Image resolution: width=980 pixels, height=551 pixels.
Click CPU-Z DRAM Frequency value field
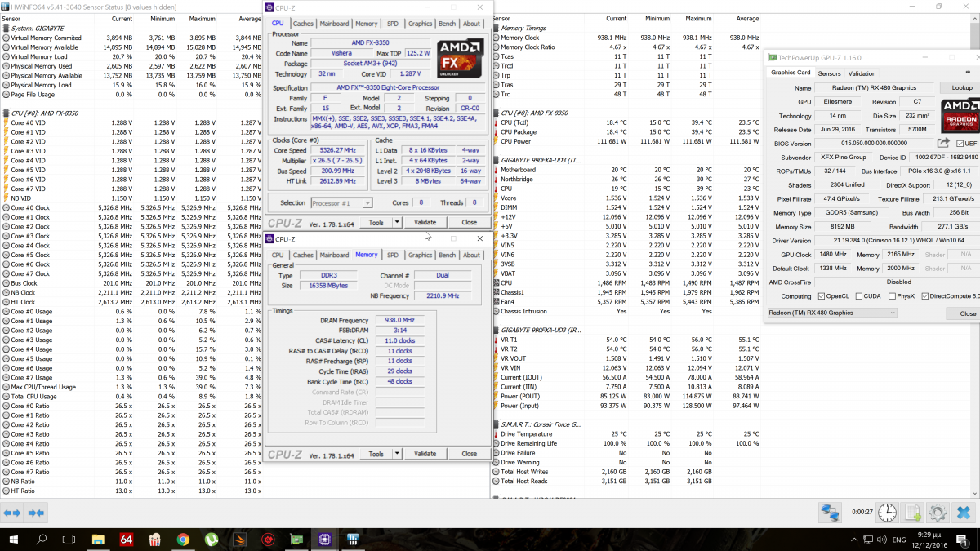coord(399,320)
